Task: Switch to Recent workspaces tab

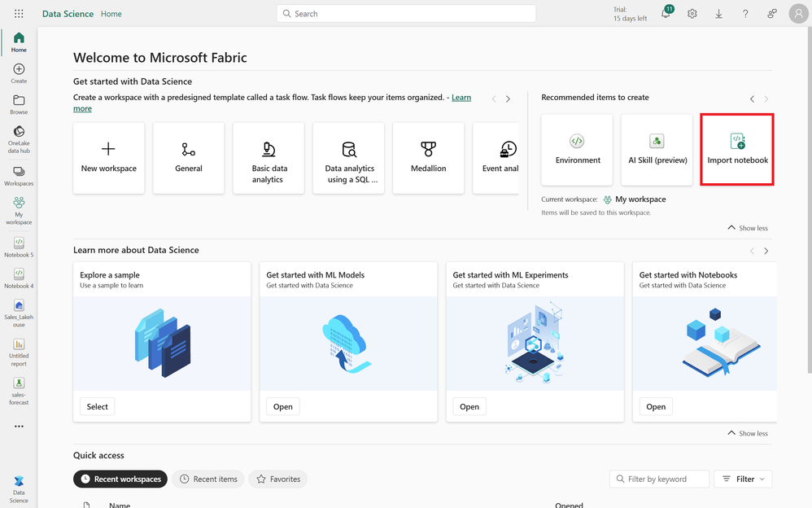Action: pyautogui.click(x=120, y=479)
